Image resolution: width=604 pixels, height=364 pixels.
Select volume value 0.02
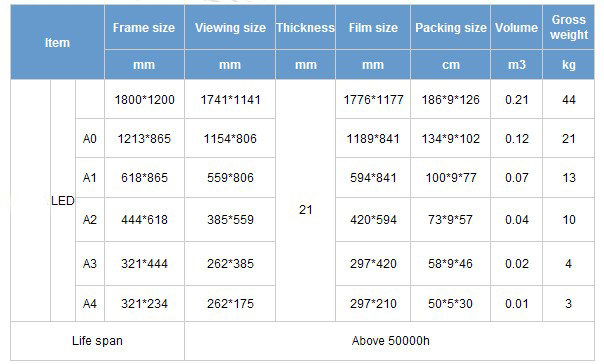(x=517, y=264)
